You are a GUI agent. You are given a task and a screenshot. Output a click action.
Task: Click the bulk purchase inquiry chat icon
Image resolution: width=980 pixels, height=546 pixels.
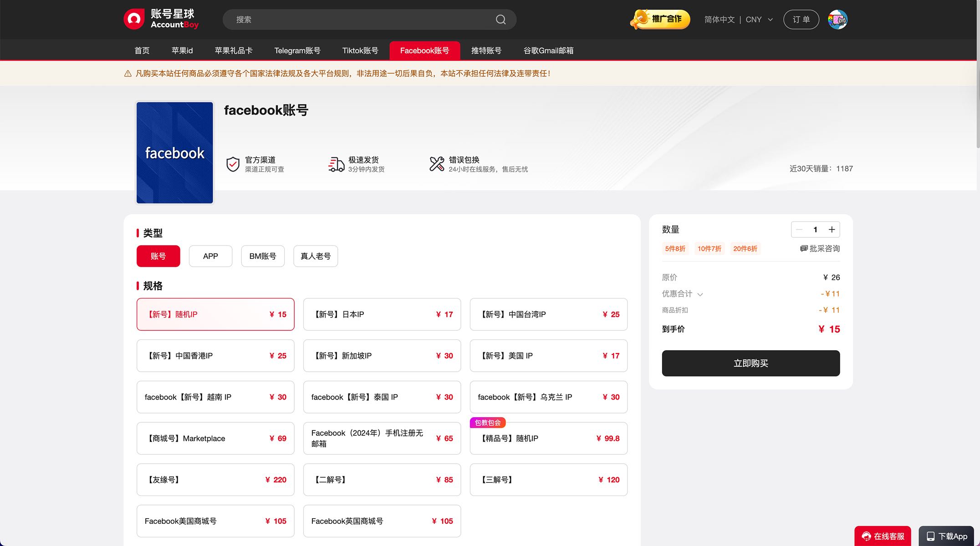804,248
